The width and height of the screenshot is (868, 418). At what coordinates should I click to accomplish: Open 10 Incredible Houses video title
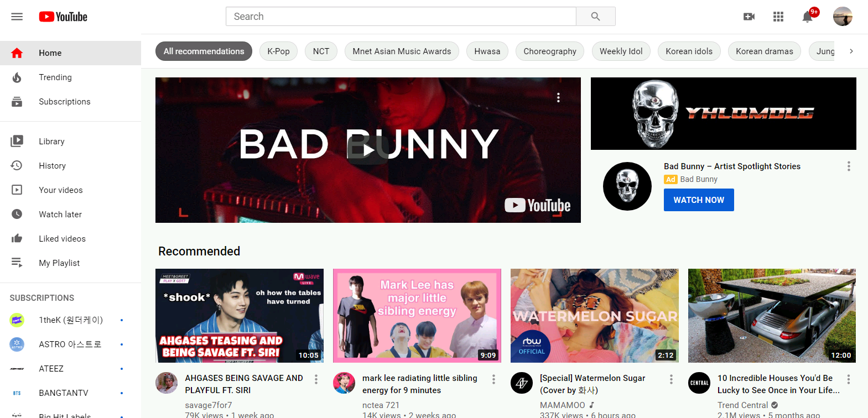click(x=778, y=384)
